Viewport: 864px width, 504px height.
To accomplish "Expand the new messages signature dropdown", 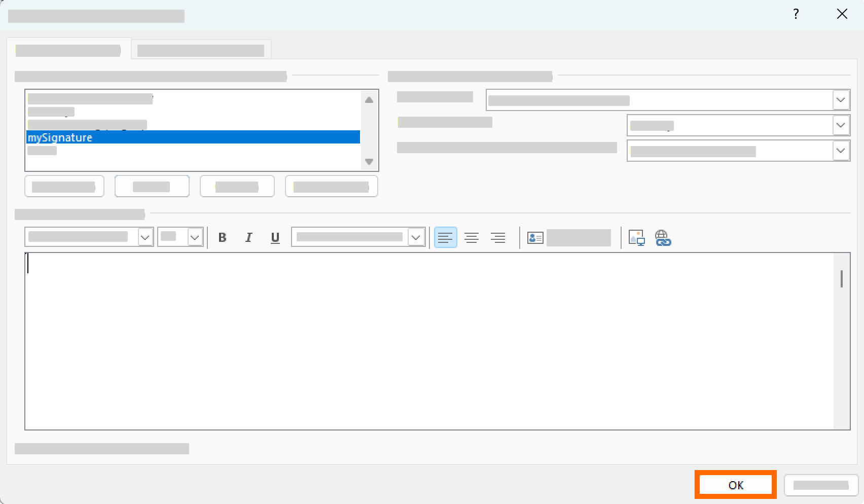I will coord(841,125).
